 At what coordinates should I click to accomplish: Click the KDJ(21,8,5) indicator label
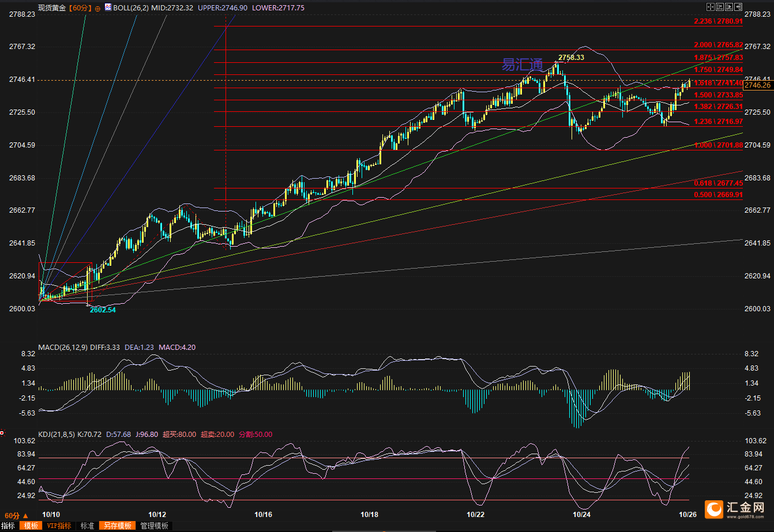point(56,434)
